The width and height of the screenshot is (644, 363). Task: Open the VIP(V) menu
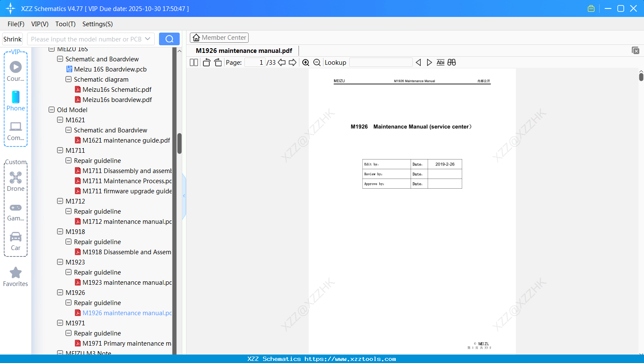[x=40, y=24]
